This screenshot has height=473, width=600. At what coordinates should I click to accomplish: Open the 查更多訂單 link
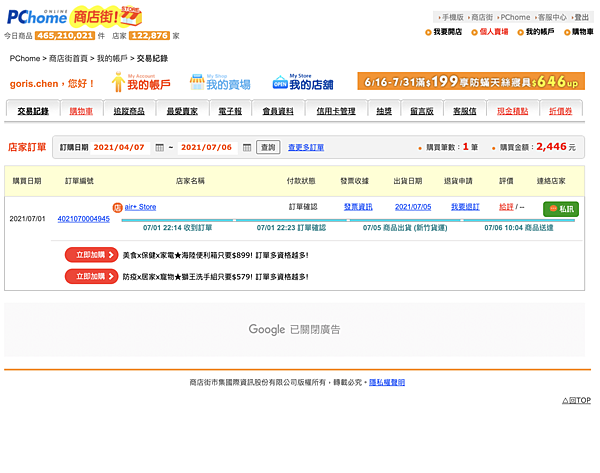[306, 147]
